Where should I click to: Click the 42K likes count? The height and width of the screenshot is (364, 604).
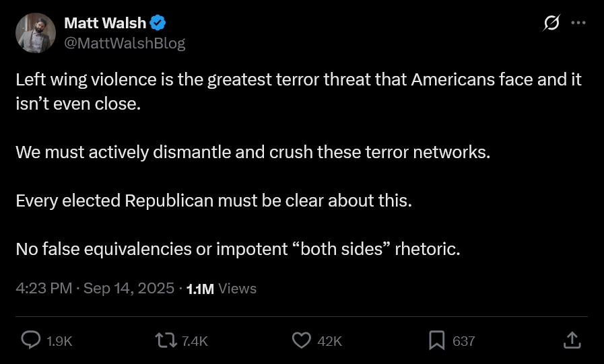(x=329, y=341)
